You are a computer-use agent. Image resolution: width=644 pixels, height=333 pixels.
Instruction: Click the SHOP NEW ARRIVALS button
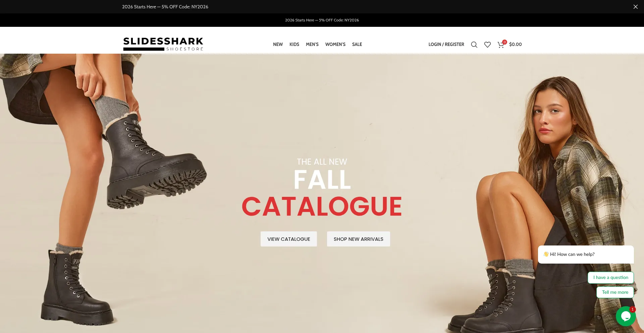point(359,239)
